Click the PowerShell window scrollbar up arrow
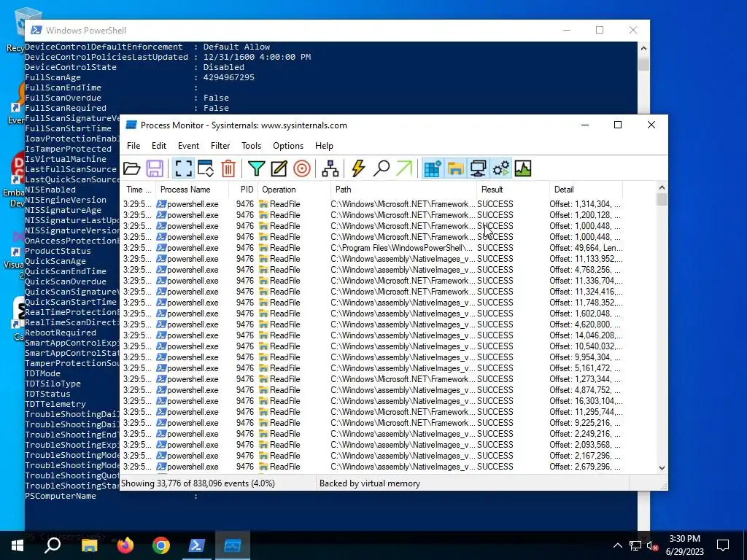Viewport: 747px width, 560px height. 643,48
